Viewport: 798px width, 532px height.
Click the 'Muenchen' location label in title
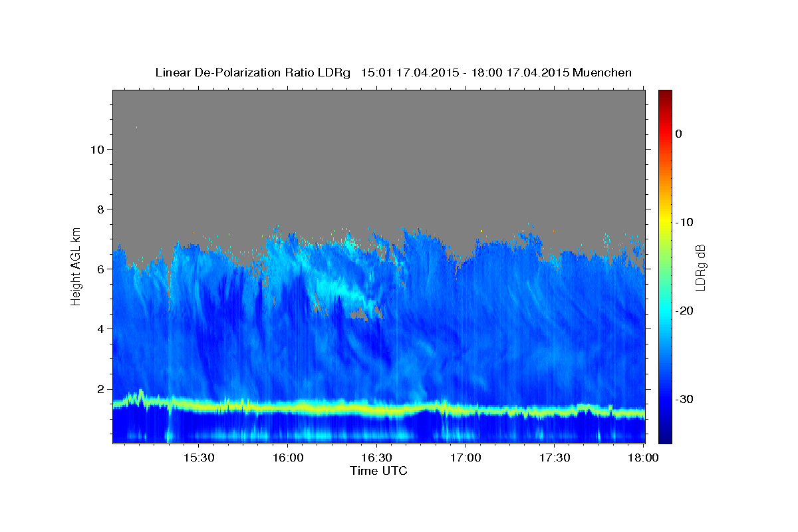pos(602,72)
